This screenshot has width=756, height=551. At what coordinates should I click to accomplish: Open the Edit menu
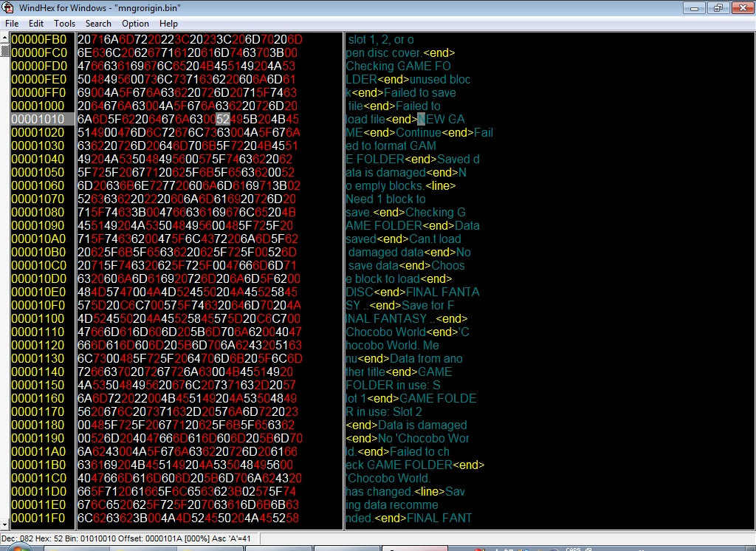coord(35,23)
